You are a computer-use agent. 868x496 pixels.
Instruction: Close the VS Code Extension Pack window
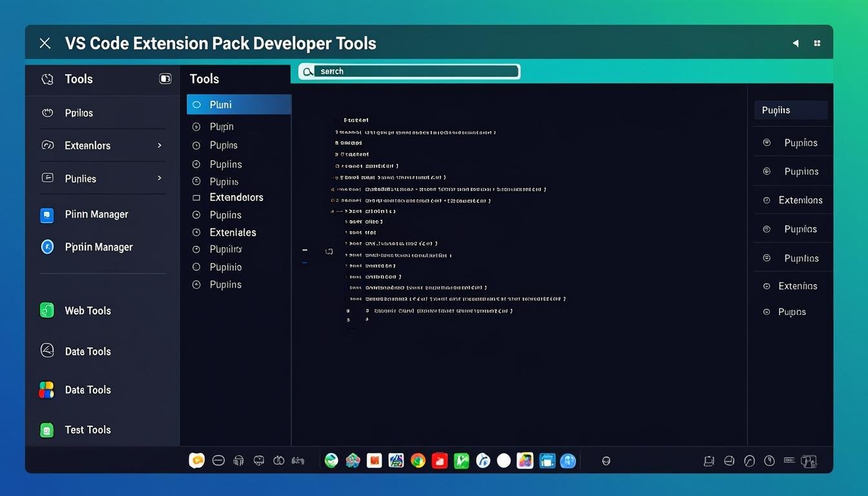[x=45, y=43]
